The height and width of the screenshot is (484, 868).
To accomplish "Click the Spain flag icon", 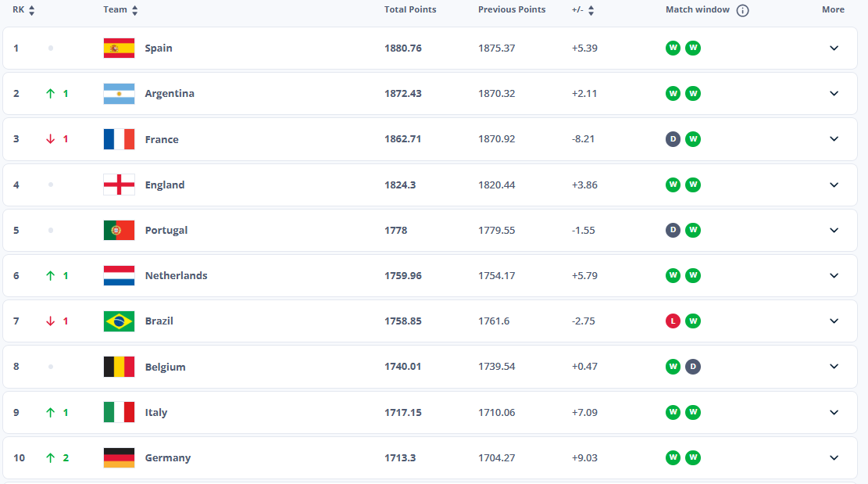I will point(119,48).
